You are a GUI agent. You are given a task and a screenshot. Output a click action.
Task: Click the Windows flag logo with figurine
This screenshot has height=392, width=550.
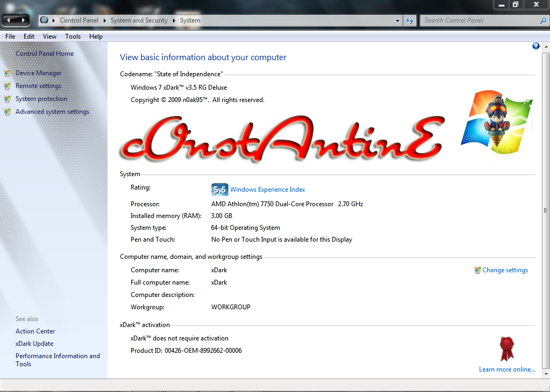[496, 124]
